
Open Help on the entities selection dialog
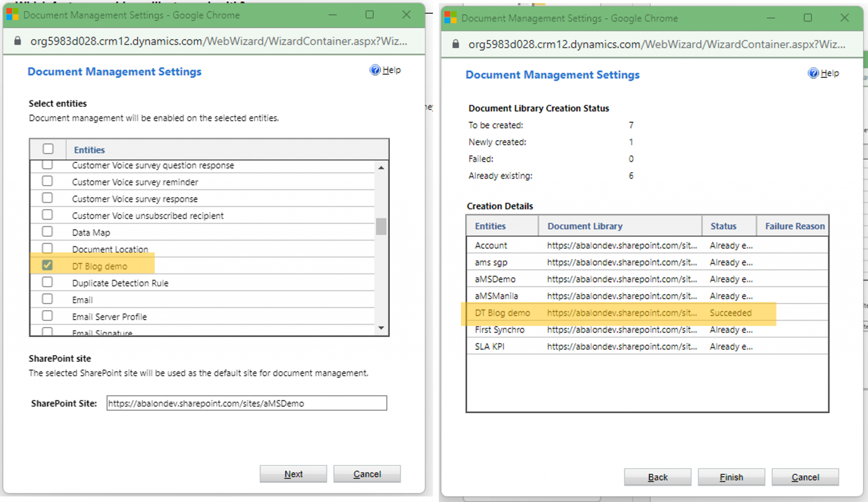tap(385, 70)
